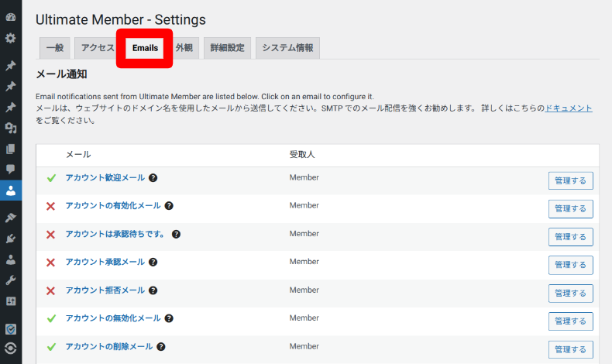The image size is (612, 364).
Task: Click the メール column header
Action: (78, 154)
